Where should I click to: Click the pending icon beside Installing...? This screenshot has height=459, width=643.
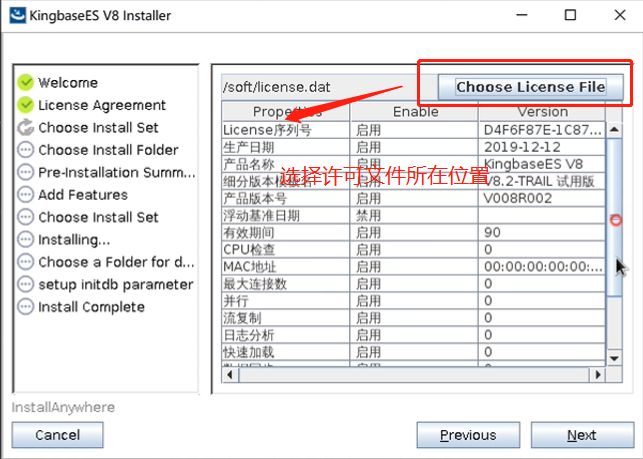click(25, 240)
